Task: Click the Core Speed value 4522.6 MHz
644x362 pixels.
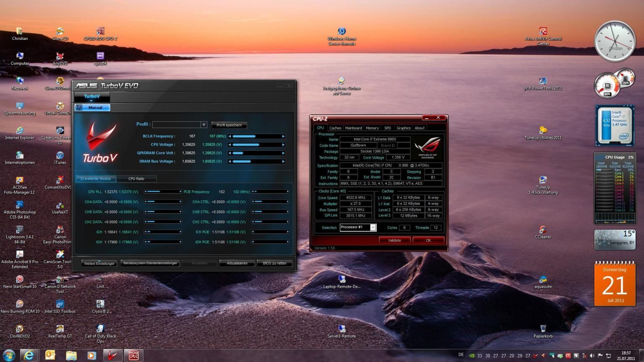Action: coord(356,197)
